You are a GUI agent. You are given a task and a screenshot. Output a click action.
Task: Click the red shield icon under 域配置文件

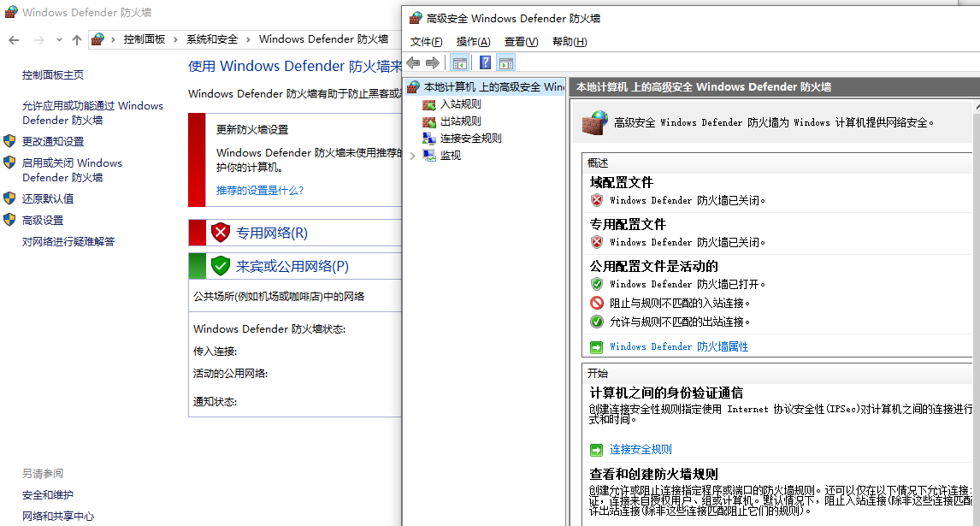pyautogui.click(x=597, y=200)
